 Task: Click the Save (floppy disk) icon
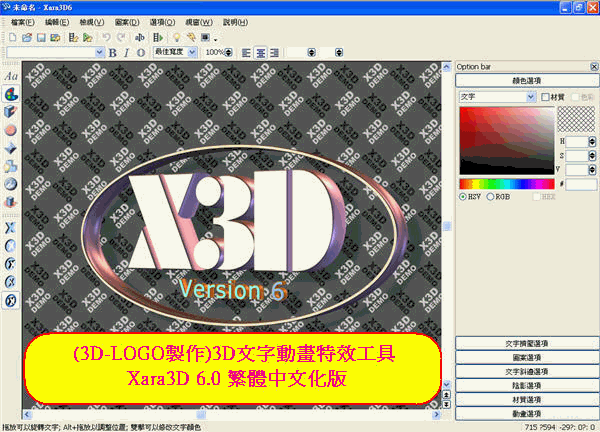[42, 37]
